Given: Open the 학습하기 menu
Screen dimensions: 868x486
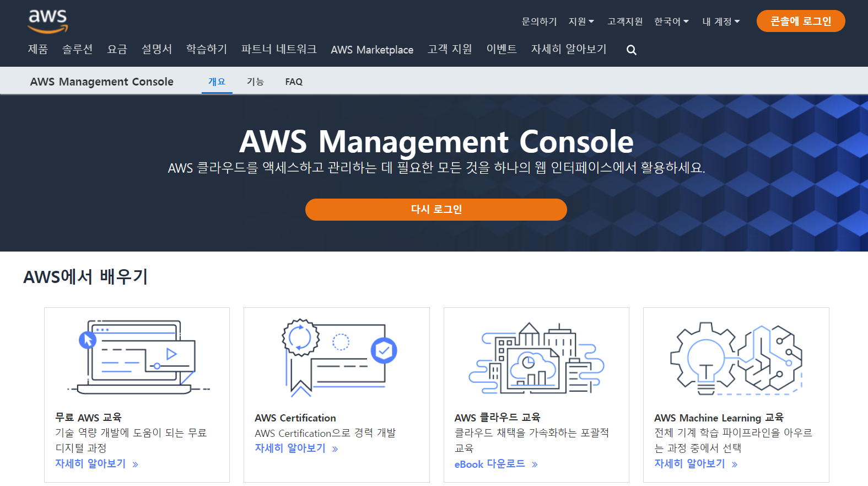Looking at the screenshot, I should (x=207, y=49).
